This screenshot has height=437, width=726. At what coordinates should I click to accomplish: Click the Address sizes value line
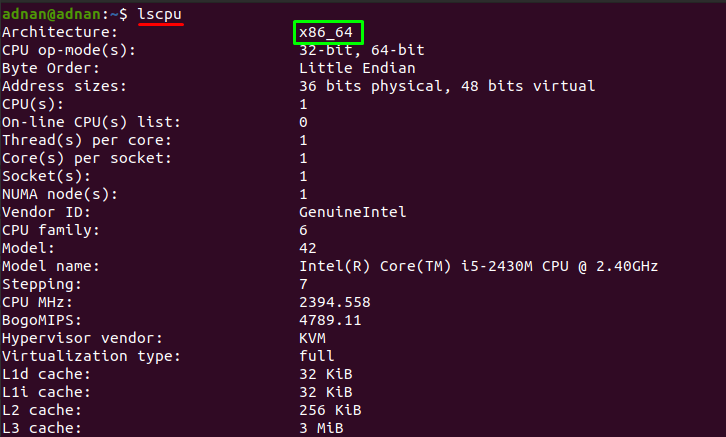tap(447, 86)
